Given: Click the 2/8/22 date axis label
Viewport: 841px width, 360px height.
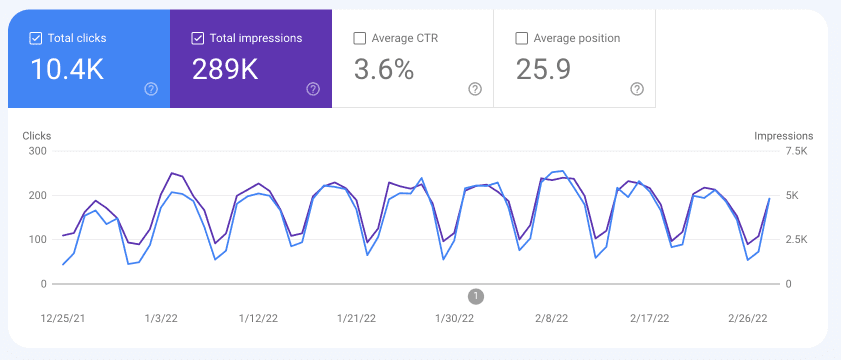Looking at the screenshot, I should [x=552, y=319].
